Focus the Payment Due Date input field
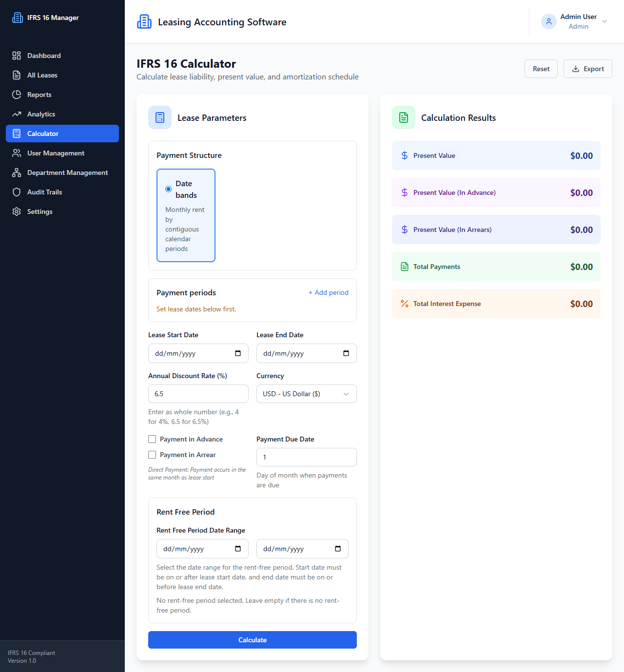This screenshot has height=672, width=624. coord(307,457)
